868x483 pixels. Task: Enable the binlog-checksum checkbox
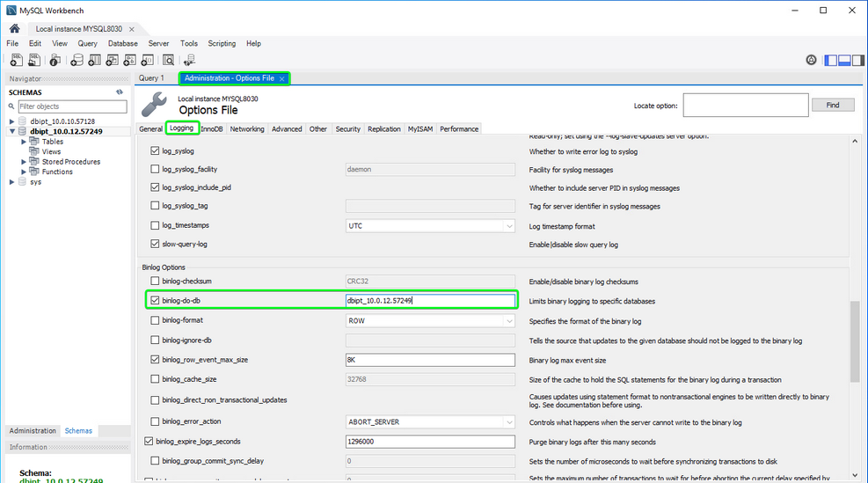click(155, 281)
